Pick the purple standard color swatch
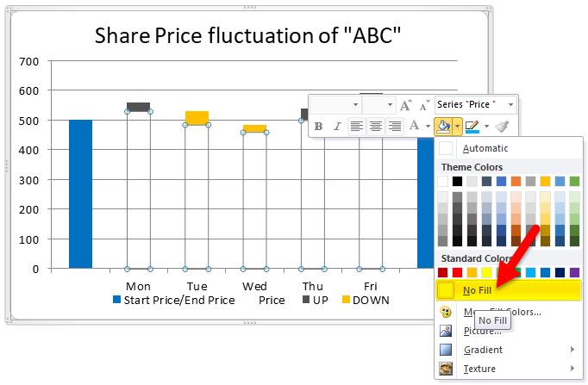 pos(575,273)
